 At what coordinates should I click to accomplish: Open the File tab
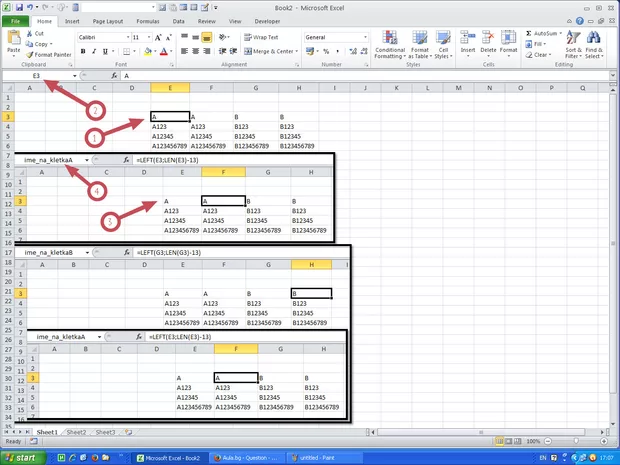coord(15,21)
